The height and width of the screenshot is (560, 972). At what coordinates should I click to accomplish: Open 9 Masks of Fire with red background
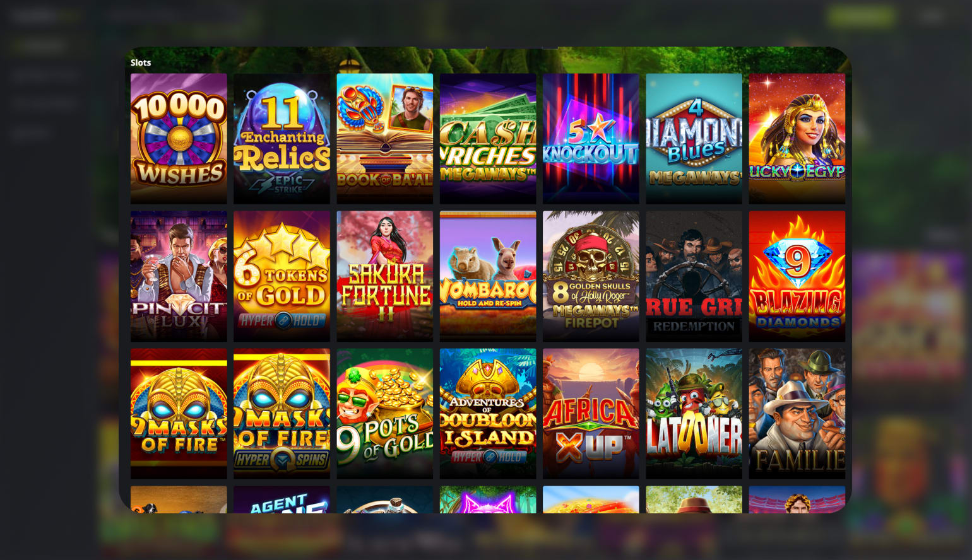tap(179, 414)
